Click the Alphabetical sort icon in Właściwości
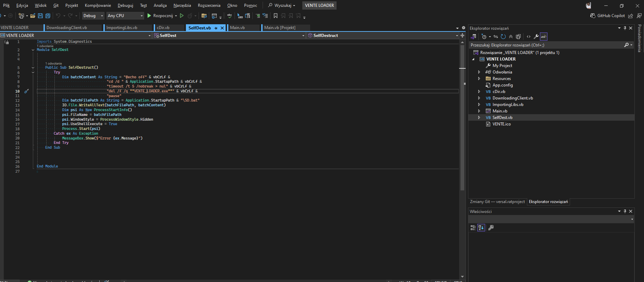Screen dimensions: 644x282 481,228
